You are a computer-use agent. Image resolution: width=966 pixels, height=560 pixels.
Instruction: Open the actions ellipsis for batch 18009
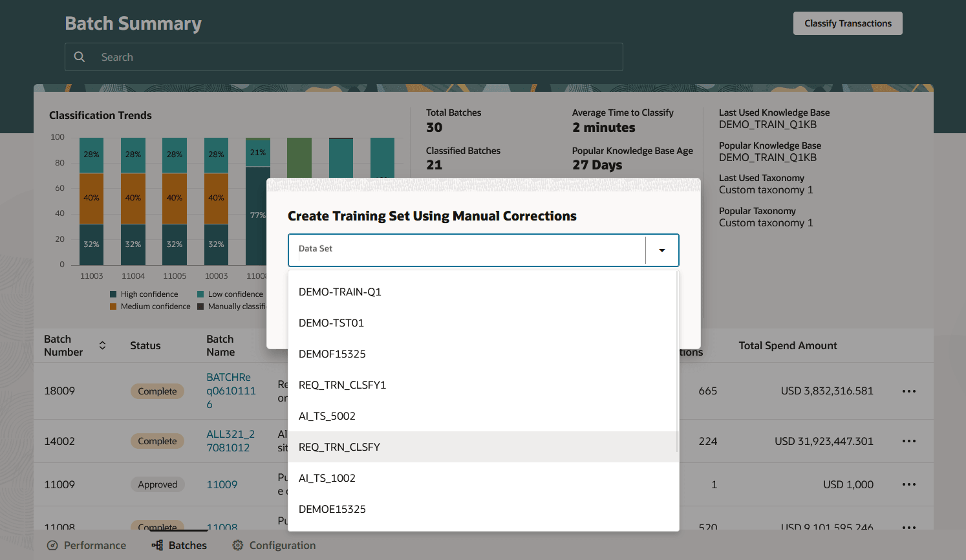coord(909,391)
